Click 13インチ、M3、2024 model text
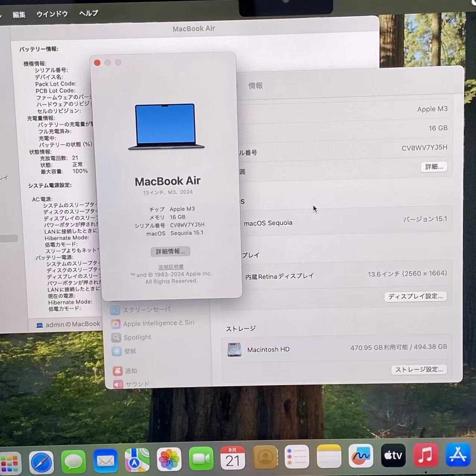This screenshot has height=476, width=476. tap(168, 192)
